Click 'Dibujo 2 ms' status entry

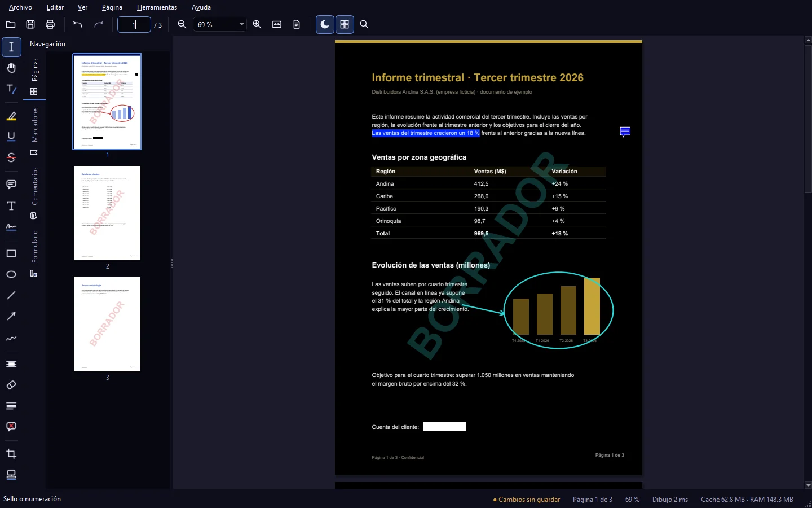point(670,500)
